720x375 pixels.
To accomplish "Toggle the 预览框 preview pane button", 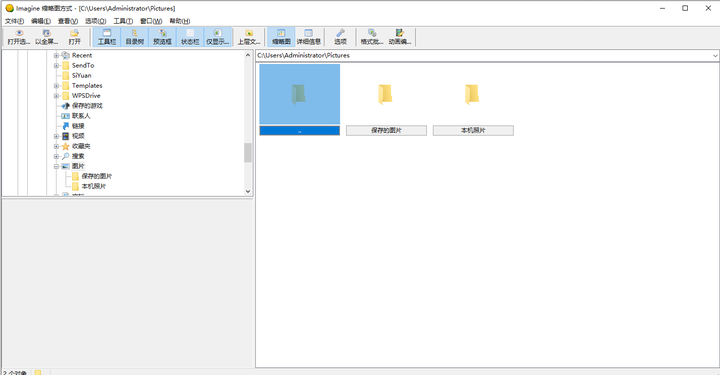I will [x=162, y=37].
